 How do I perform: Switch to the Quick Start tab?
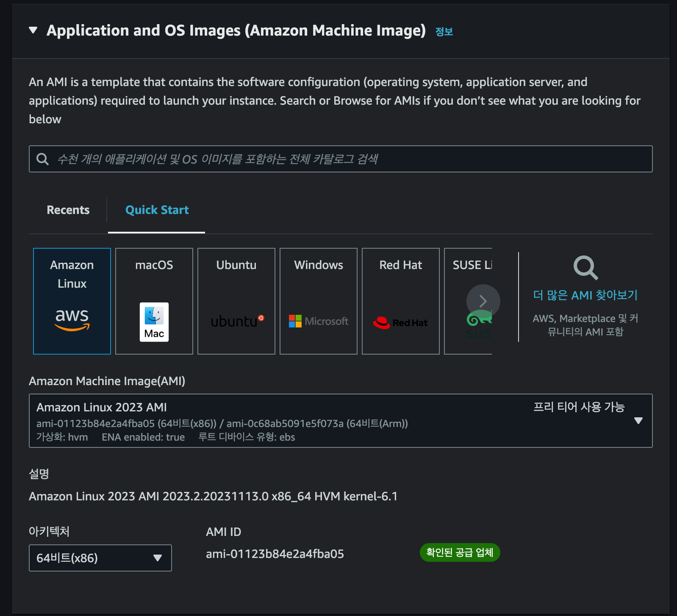point(157,210)
